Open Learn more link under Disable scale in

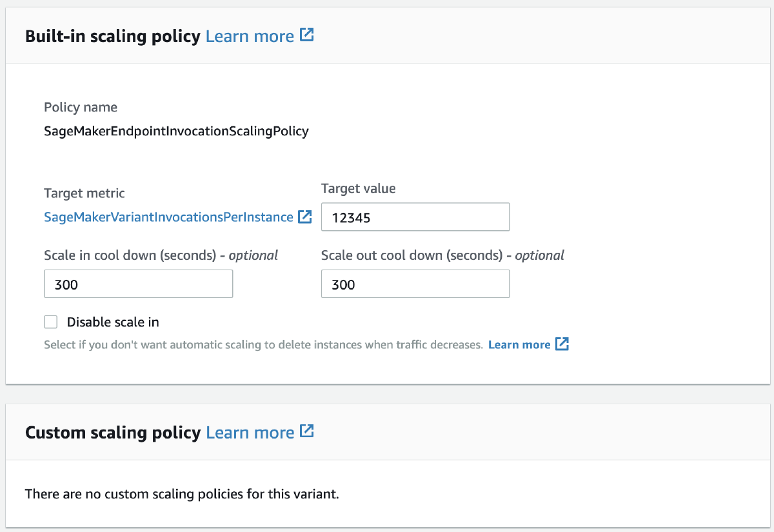pos(519,344)
